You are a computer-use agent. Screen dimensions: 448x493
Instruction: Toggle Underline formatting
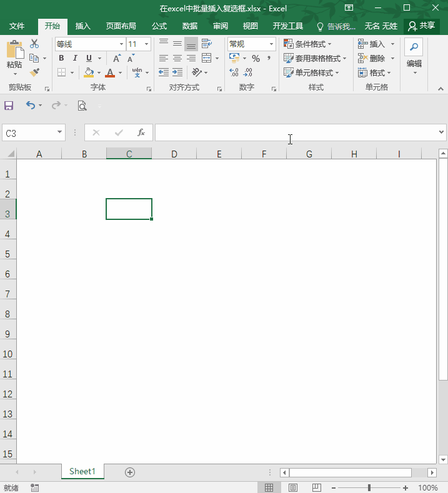coord(89,58)
